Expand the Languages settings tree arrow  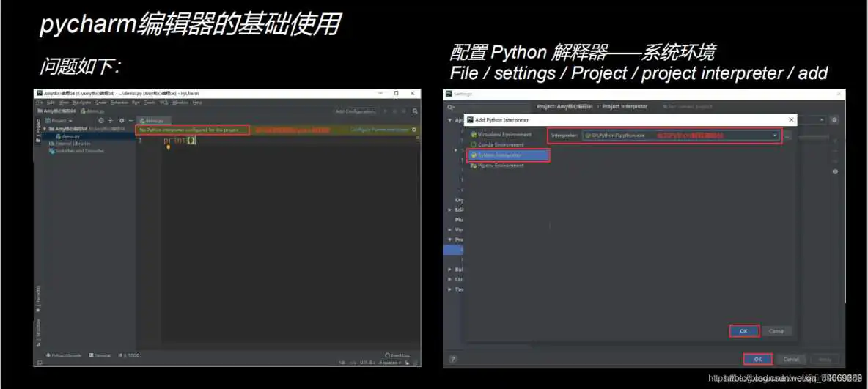(x=449, y=279)
